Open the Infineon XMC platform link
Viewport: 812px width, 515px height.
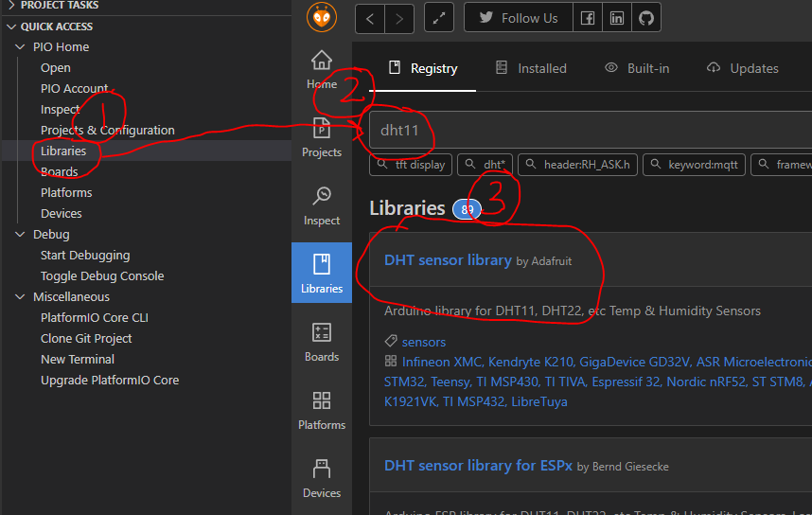442,362
